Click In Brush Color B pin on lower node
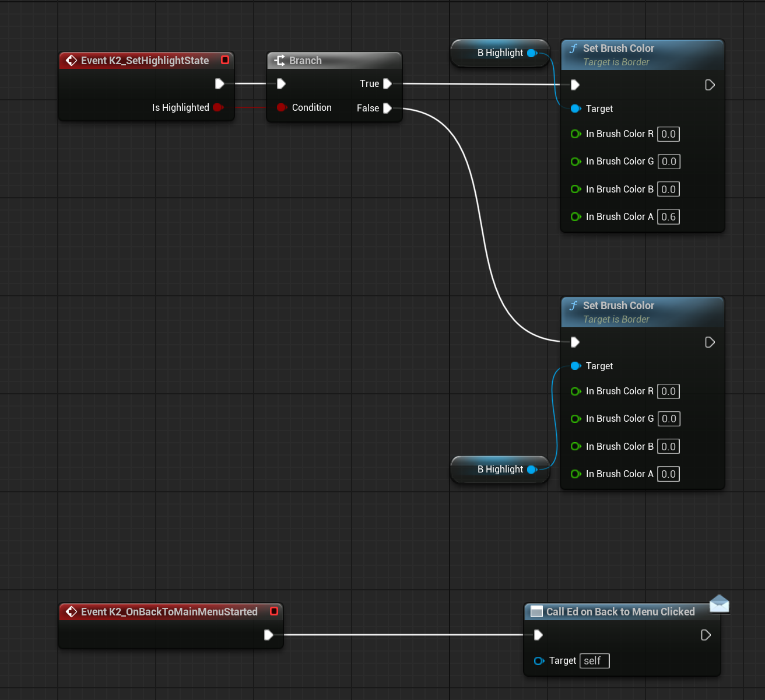 click(x=575, y=446)
